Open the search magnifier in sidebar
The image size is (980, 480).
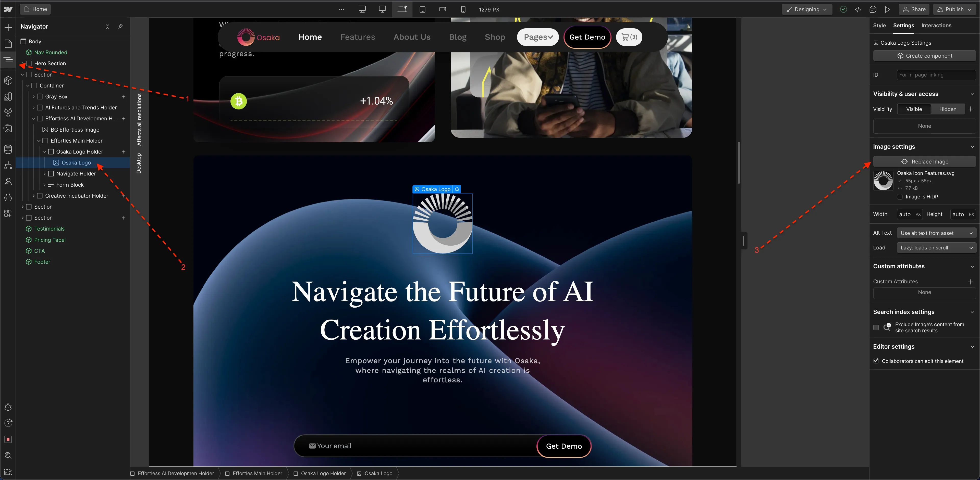click(x=8, y=455)
